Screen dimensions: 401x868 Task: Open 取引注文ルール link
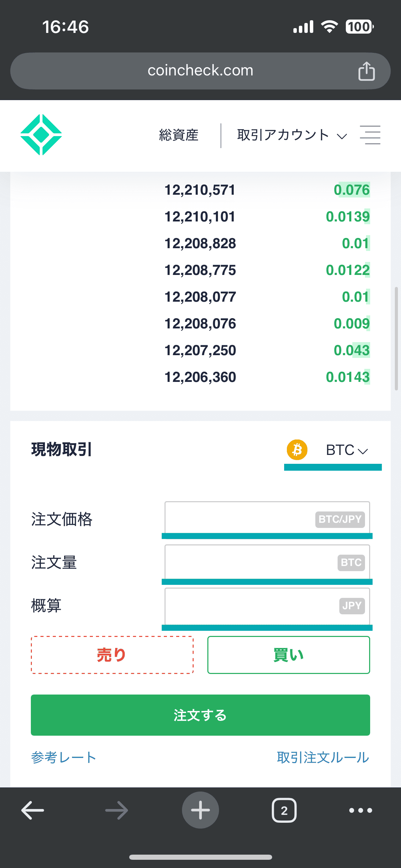click(323, 757)
